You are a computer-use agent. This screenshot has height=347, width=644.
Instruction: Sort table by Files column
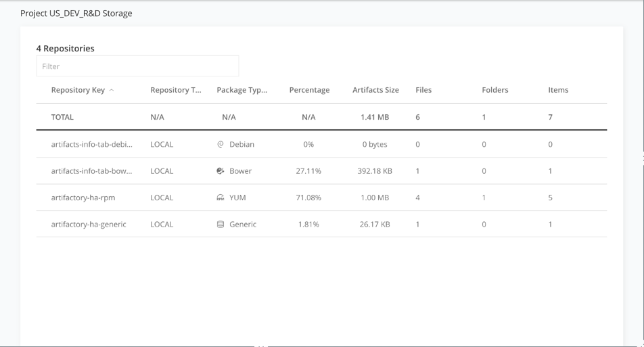pyautogui.click(x=423, y=90)
